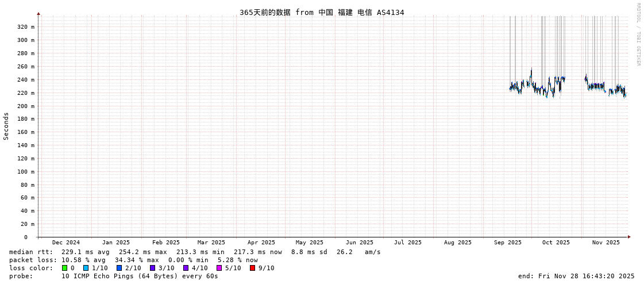This screenshot has width=644, height=284.
Task: Click the 220 m y-axis tick label
Action: tap(26, 93)
